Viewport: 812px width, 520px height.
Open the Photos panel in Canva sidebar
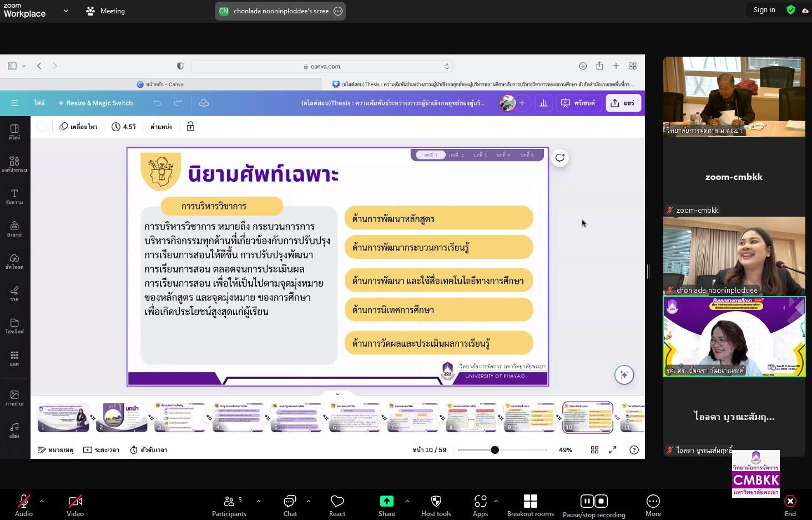pos(14,398)
